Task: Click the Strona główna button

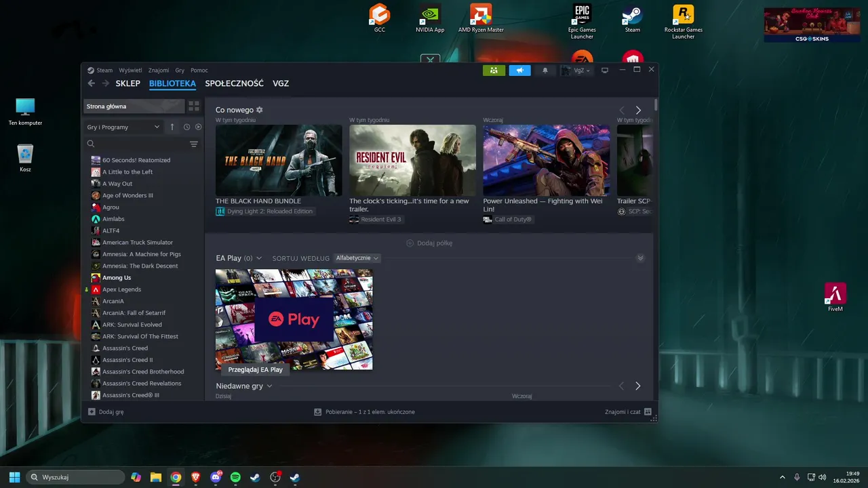Action: tap(134, 106)
